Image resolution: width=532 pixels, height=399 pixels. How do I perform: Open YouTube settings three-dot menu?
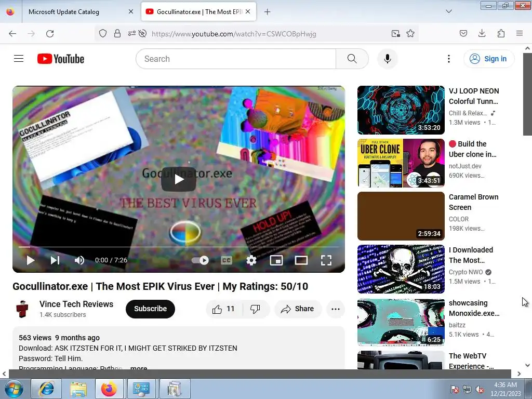click(448, 59)
